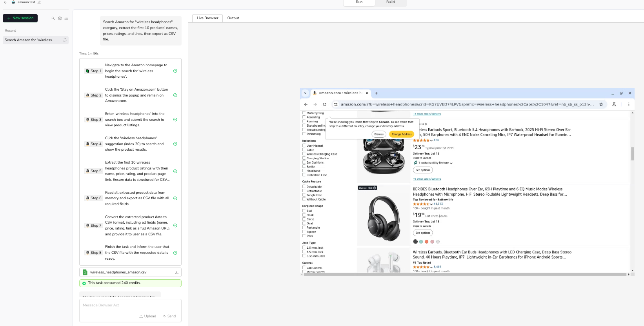Click the credits consumed status icon
Screen dimensions: 644x326
[84, 283]
